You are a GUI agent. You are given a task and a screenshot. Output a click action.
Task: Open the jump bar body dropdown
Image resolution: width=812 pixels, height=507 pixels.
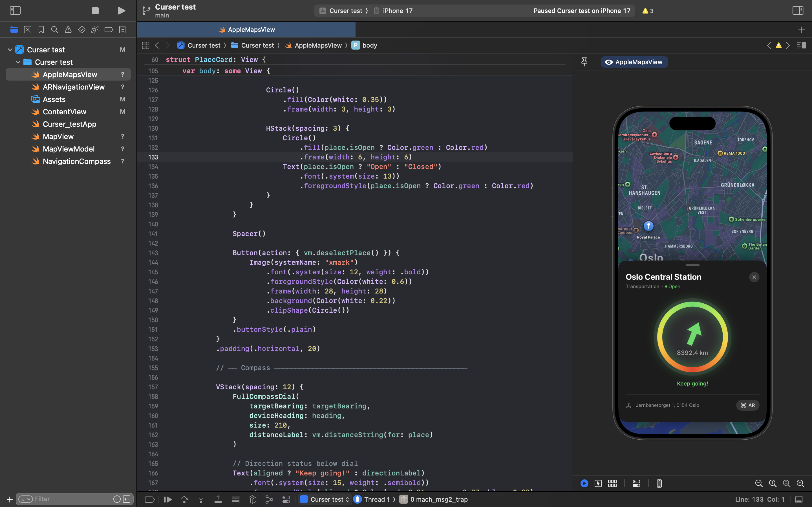369,45
